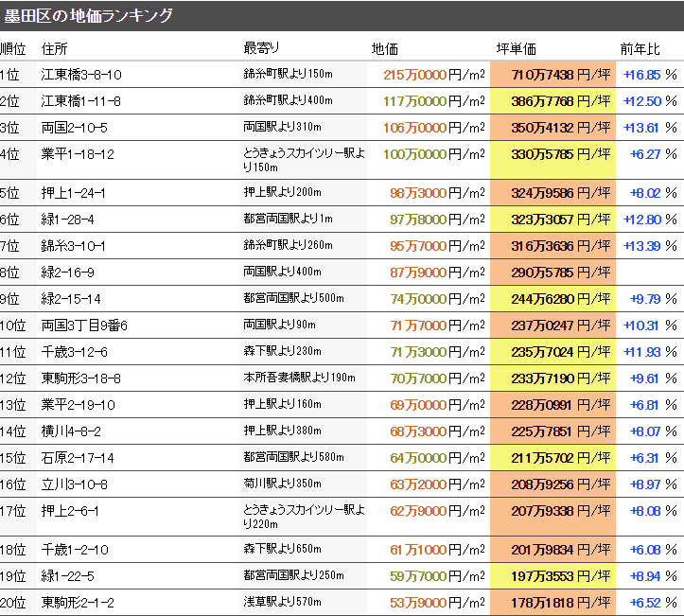Open the 東駒形3-18-8 address entry
684x616 pixels.
pyautogui.click(x=81, y=378)
